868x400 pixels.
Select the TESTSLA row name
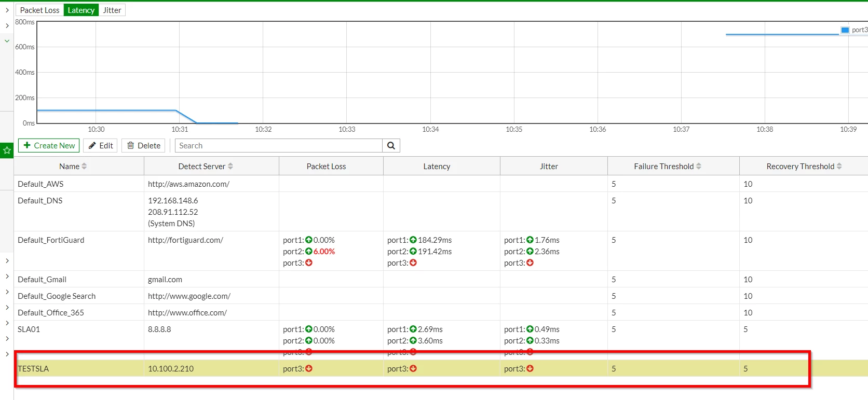coord(33,369)
